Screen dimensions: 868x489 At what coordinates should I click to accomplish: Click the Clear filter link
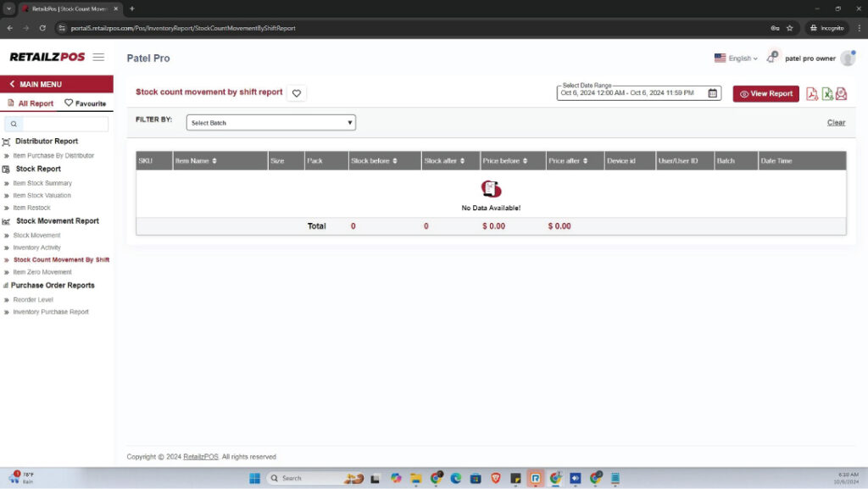coord(836,123)
